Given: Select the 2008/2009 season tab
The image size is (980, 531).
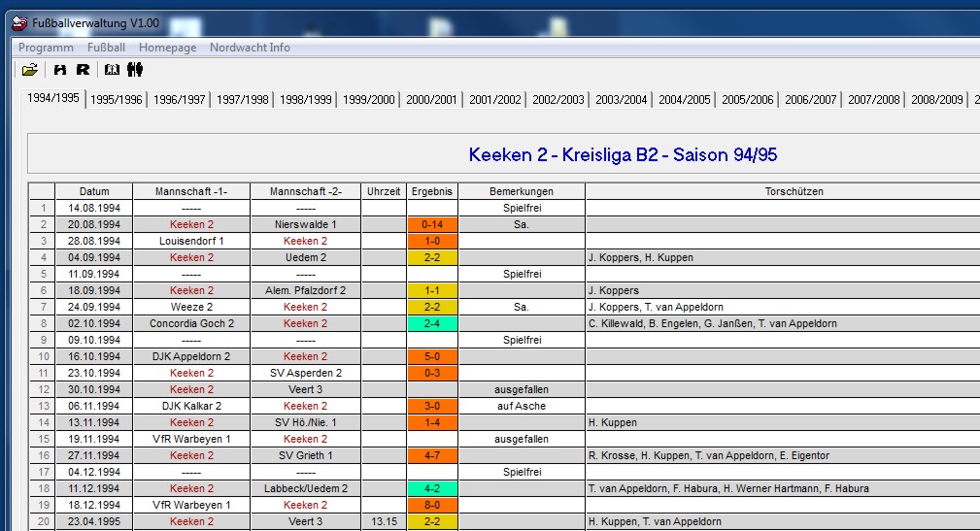Looking at the screenshot, I should 936,100.
